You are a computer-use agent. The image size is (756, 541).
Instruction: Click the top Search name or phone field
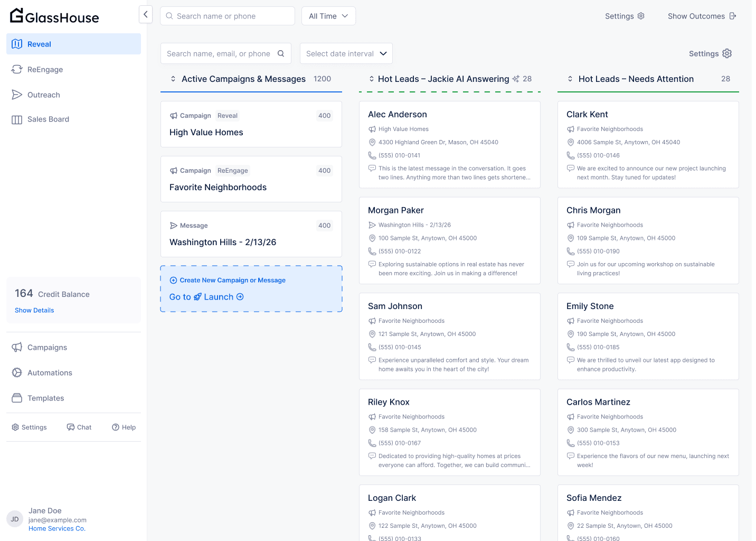(228, 16)
